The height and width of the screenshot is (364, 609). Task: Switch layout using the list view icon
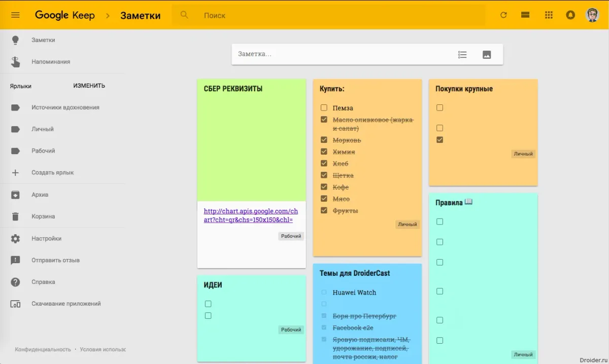click(x=526, y=15)
